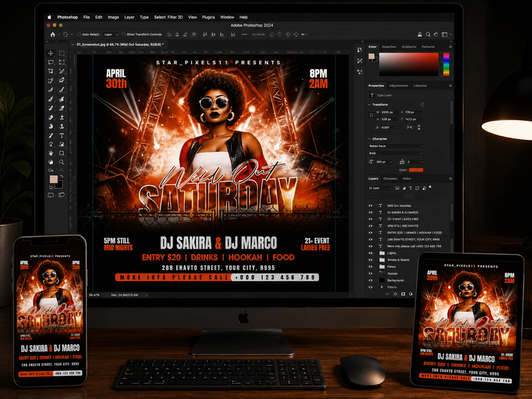Viewport: 532px width, 399px height.
Task: Open the Window menu
Action: pyautogui.click(x=227, y=17)
